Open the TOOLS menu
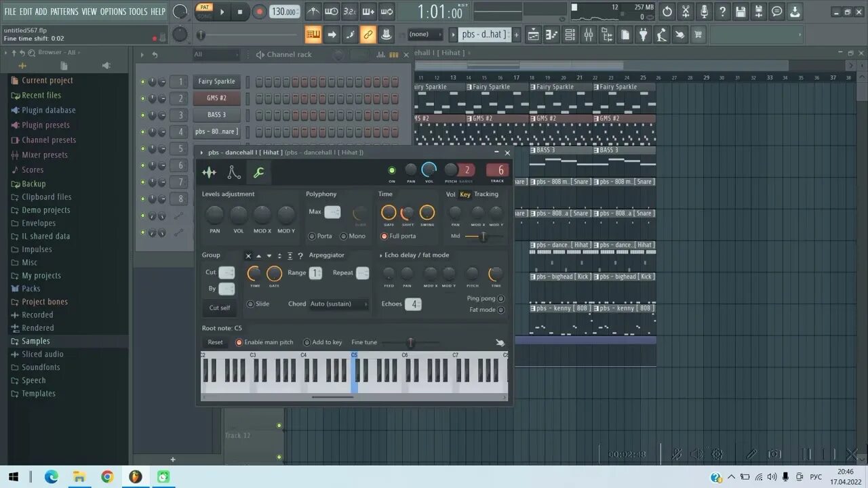This screenshot has height=488, width=868. point(138,12)
